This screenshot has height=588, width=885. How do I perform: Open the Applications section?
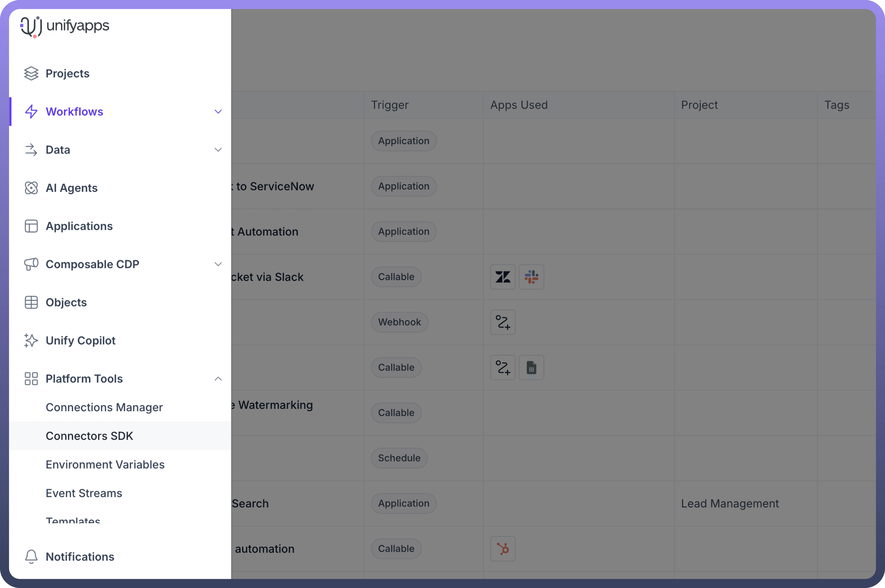point(79,226)
